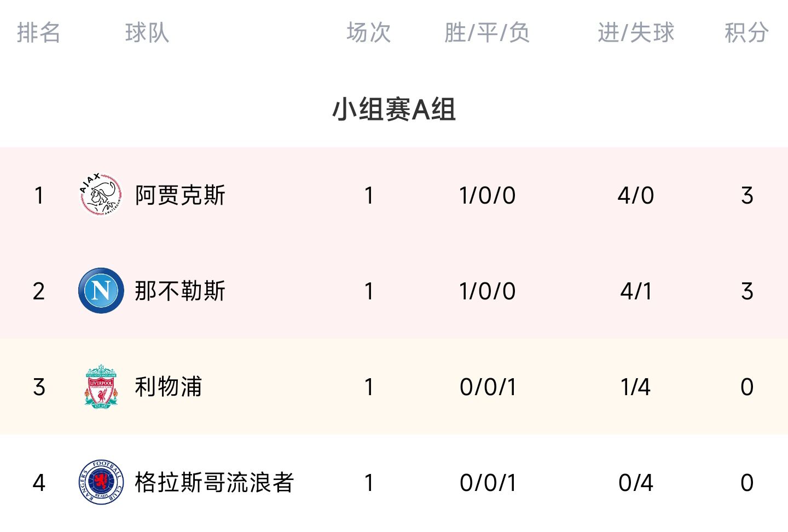Open the Ajax club crest icon
The height and width of the screenshot is (532, 788).
coord(101,195)
